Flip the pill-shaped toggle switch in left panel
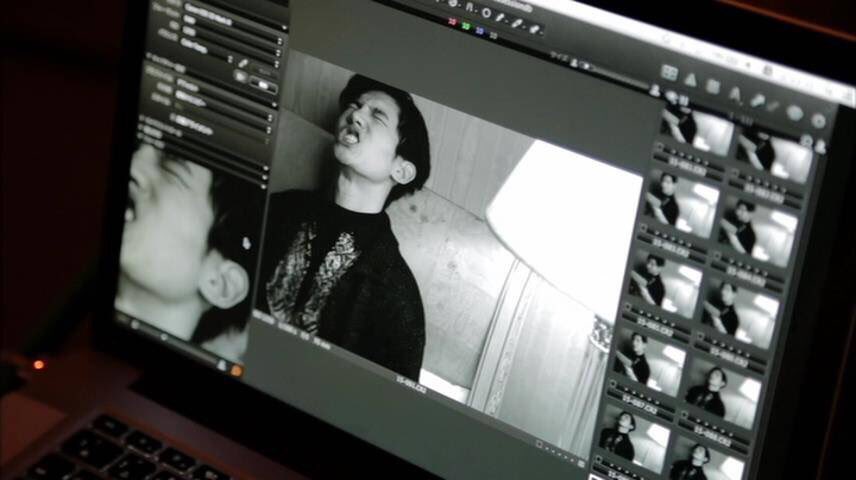 [x=263, y=85]
